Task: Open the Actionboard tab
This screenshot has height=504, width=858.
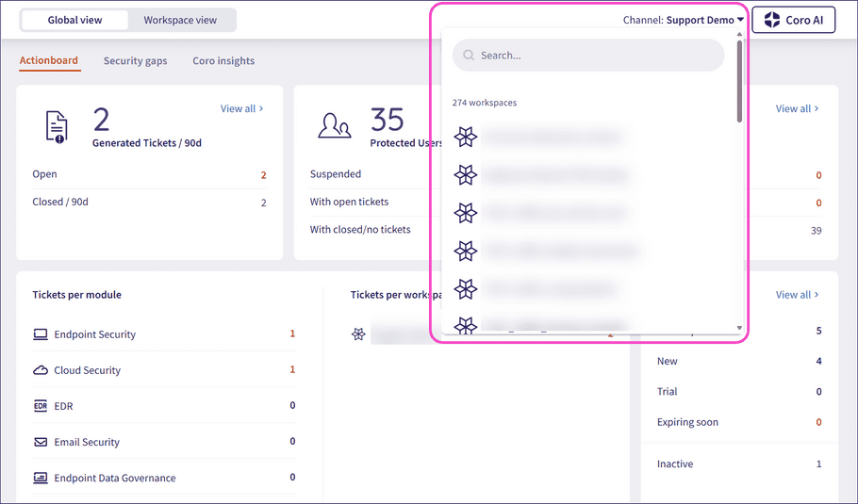Action: click(49, 60)
